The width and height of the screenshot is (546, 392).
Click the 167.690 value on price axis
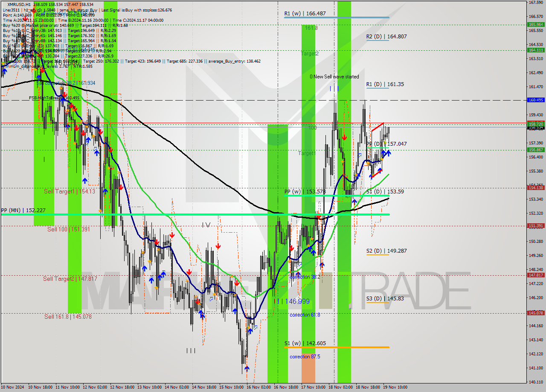pyautogui.click(x=536, y=3)
